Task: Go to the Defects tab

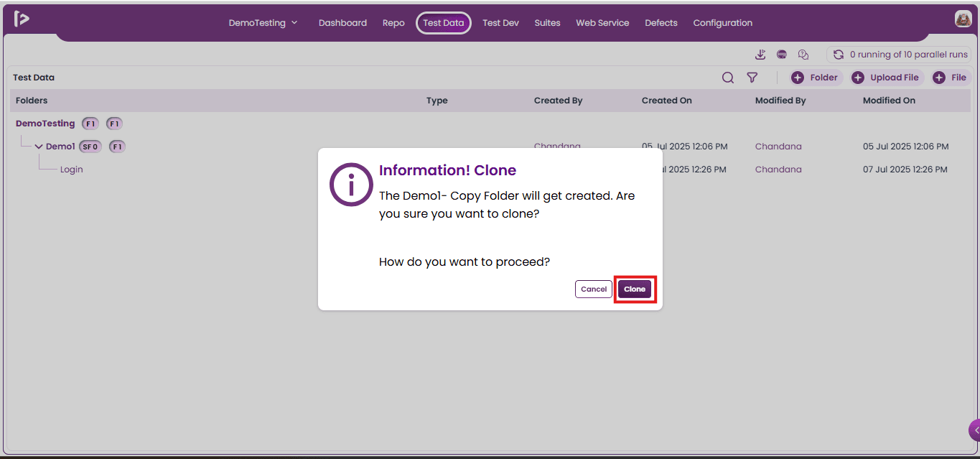Action: coord(661,23)
